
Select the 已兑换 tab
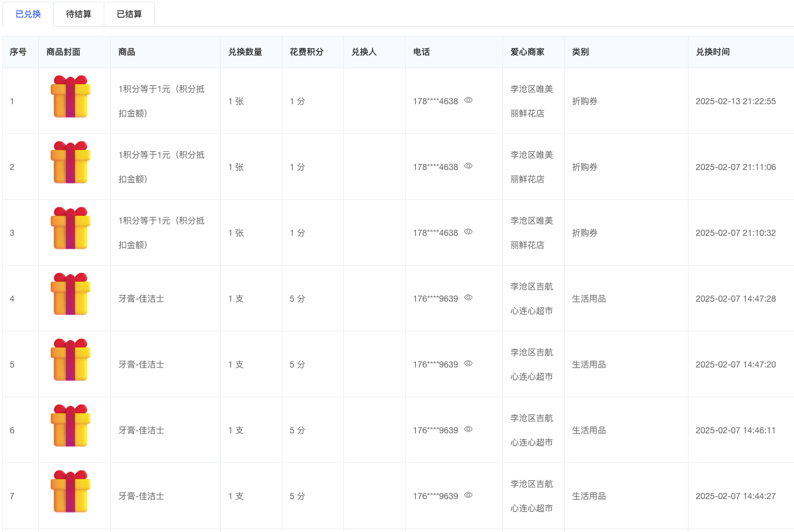28,14
